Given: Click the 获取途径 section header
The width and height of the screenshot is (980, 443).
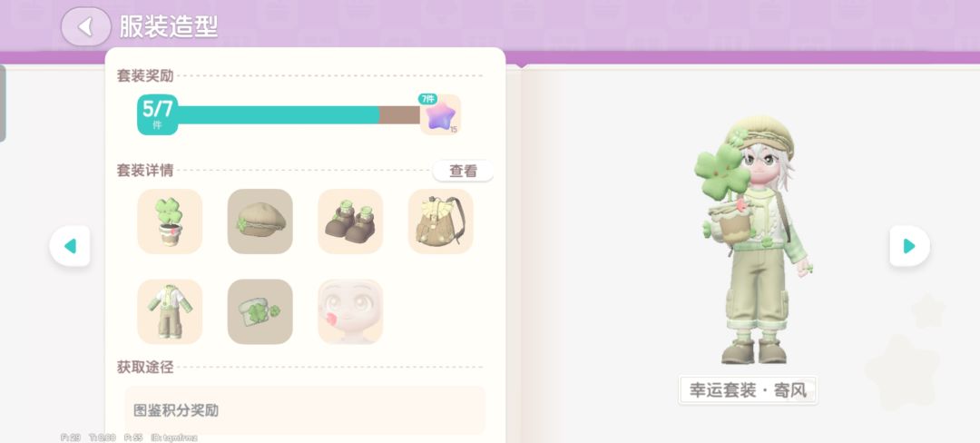Looking at the screenshot, I should [145, 367].
